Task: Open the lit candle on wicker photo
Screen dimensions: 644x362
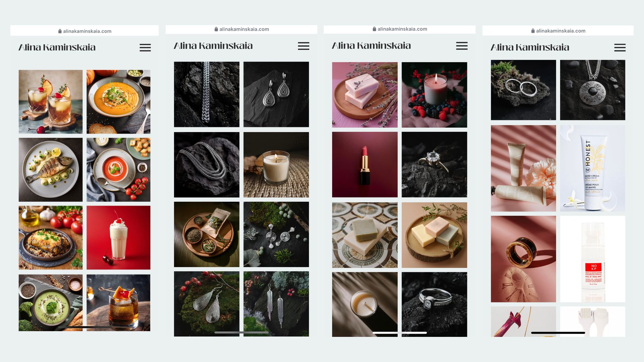Action: point(276,165)
